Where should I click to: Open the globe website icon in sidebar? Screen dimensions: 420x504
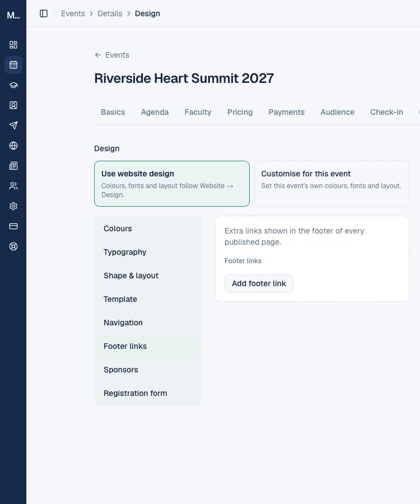click(13, 146)
